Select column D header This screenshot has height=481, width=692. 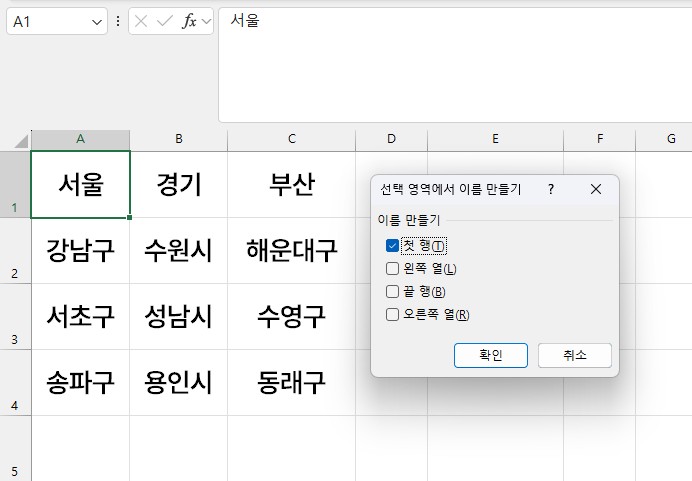pyautogui.click(x=391, y=139)
